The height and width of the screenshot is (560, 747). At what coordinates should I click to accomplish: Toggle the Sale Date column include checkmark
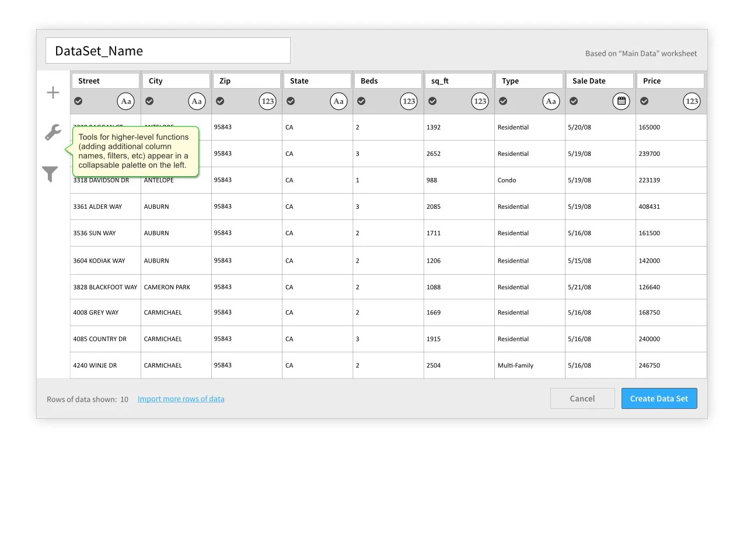(x=574, y=101)
